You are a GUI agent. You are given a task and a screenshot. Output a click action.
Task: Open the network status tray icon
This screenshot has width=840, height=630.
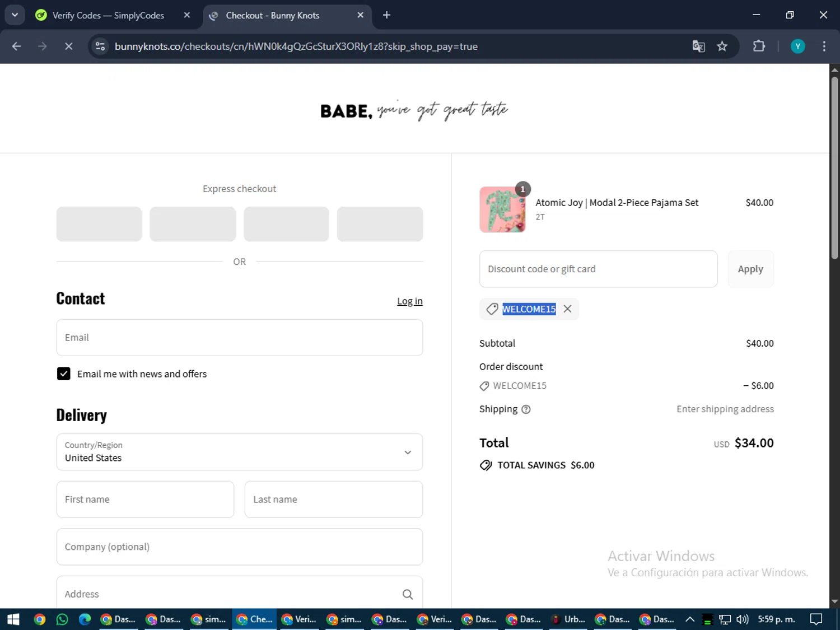[x=725, y=619]
